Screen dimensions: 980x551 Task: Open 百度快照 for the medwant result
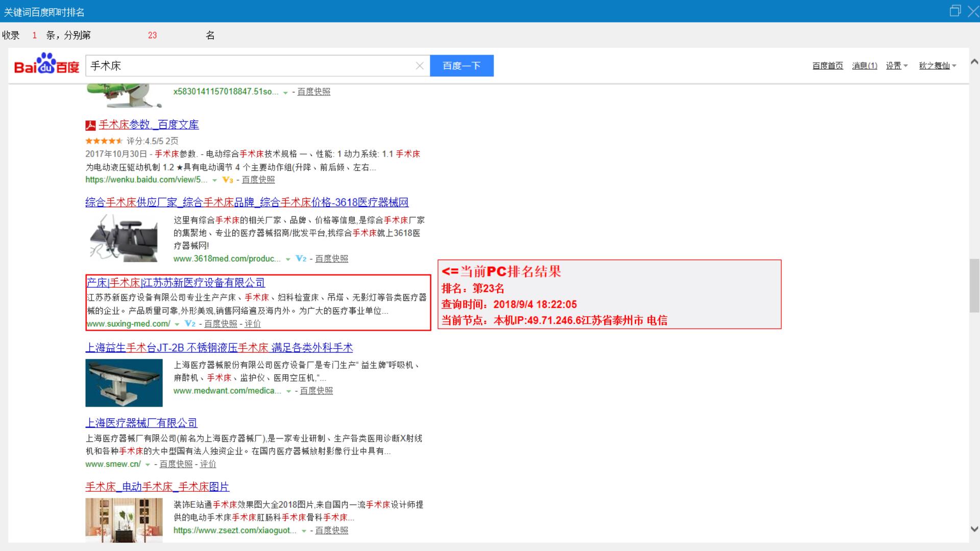[x=316, y=391]
